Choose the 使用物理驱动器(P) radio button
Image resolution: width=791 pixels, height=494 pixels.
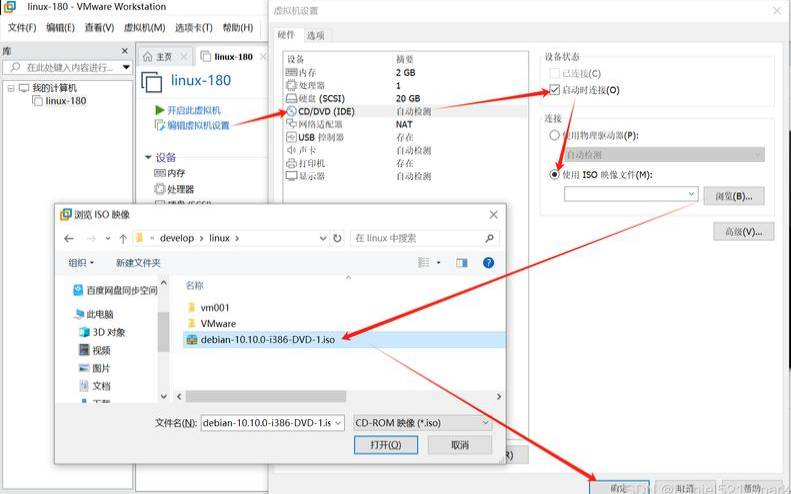pos(554,135)
